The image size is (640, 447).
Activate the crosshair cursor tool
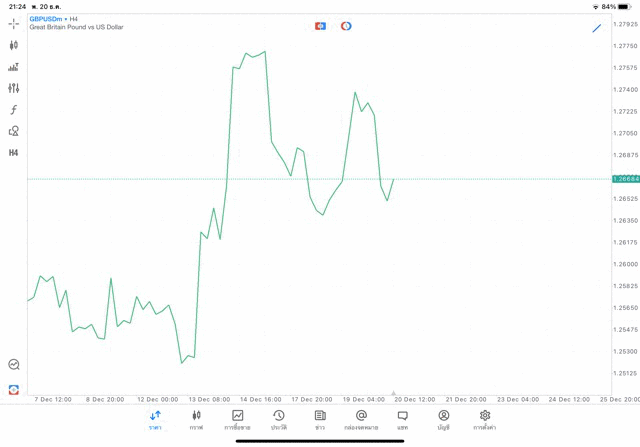coord(14,23)
